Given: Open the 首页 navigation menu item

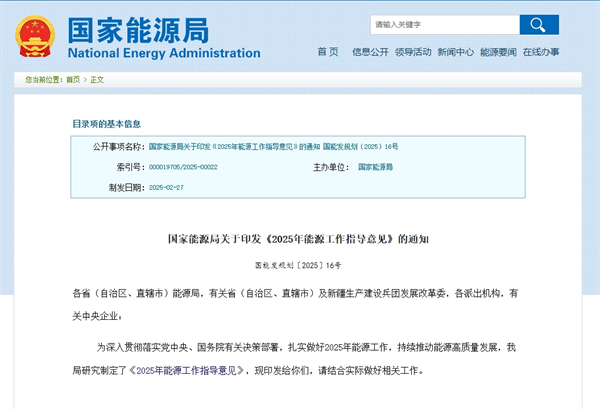Looking at the screenshot, I should pos(328,52).
